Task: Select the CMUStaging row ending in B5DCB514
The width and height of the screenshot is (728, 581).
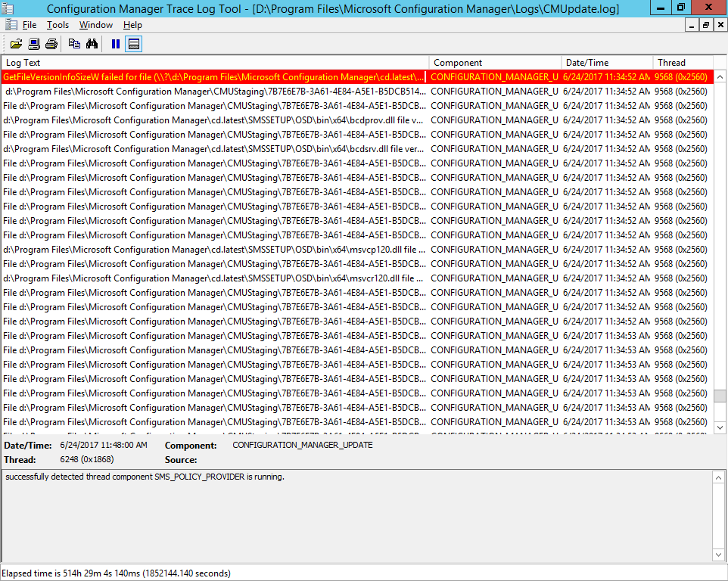Action: [x=357, y=92]
